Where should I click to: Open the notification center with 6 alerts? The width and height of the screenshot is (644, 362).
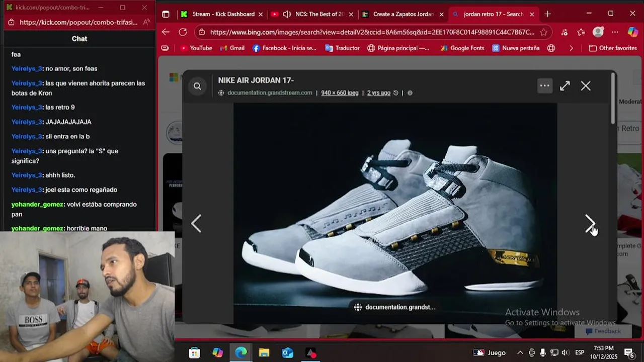629,353
